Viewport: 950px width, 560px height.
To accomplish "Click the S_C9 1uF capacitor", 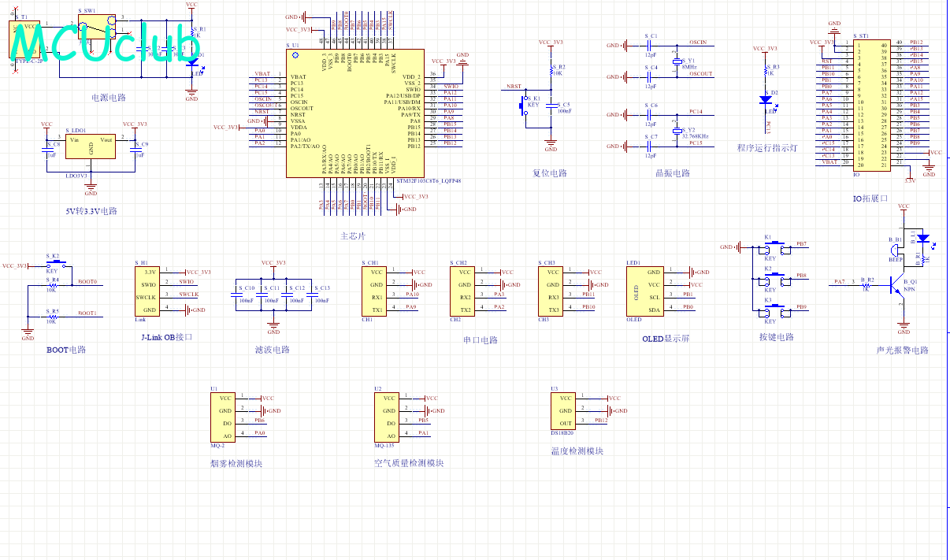I will (135, 151).
